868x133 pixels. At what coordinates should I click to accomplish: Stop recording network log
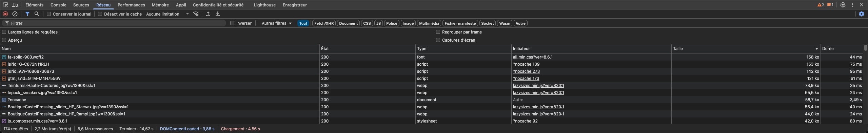tap(5, 14)
